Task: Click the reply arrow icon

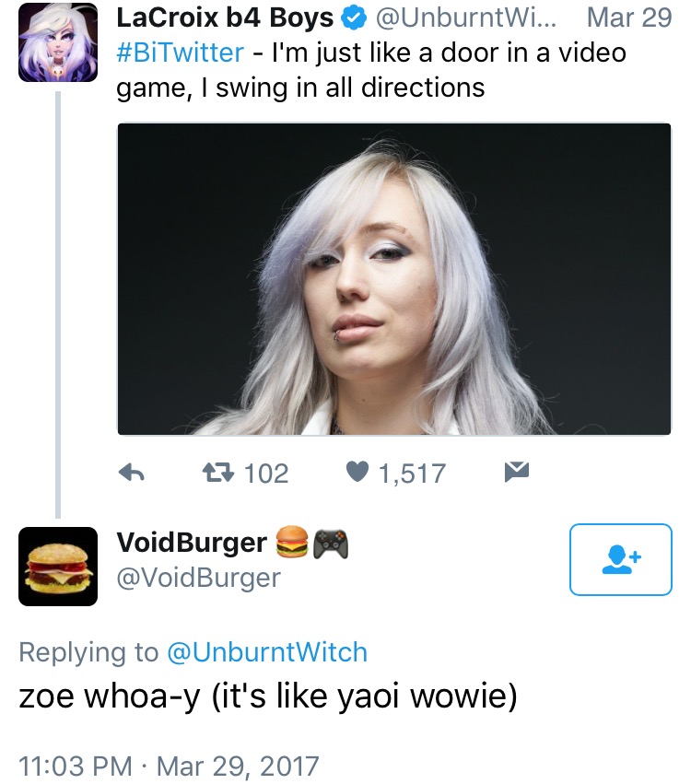Action: point(132,472)
